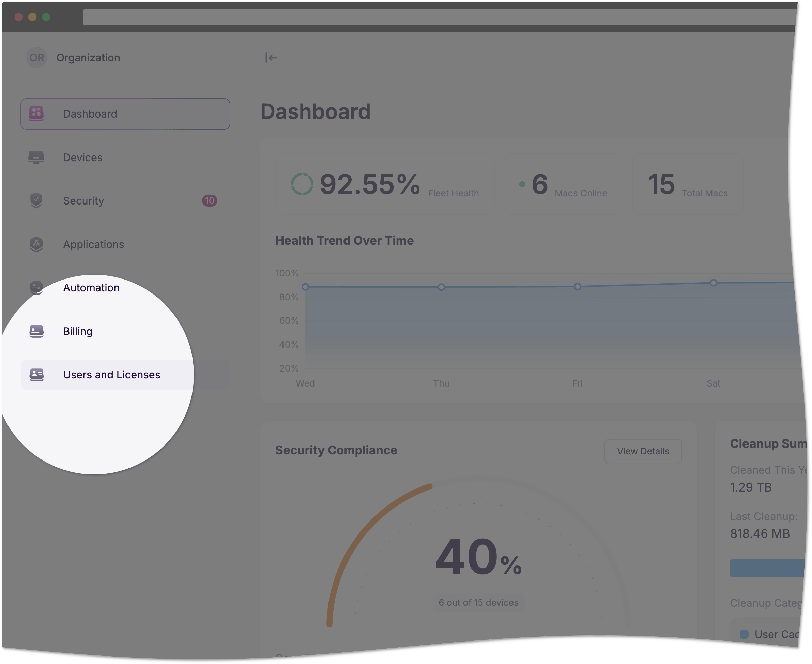Click the 6 Macs Online card
812x664 pixels.
[563, 184]
